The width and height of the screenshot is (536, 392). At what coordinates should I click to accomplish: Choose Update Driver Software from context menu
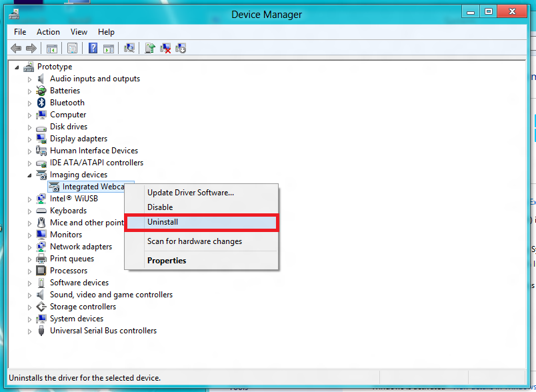point(202,193)
